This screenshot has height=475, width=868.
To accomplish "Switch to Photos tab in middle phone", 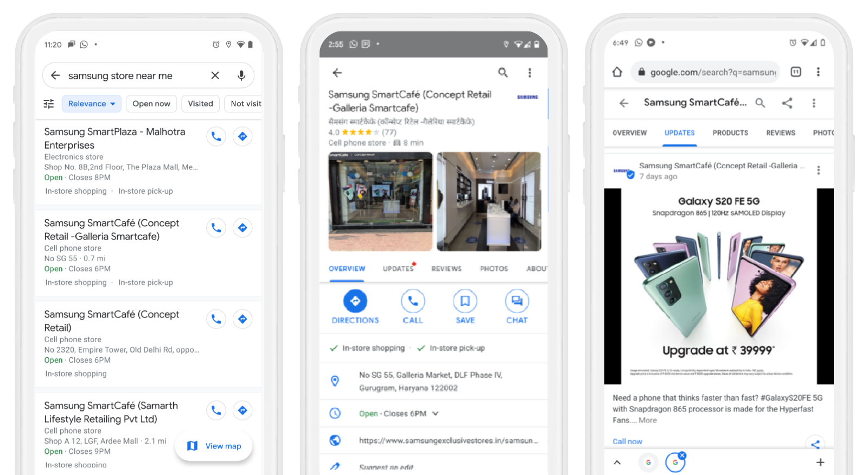I will [494, 269].
